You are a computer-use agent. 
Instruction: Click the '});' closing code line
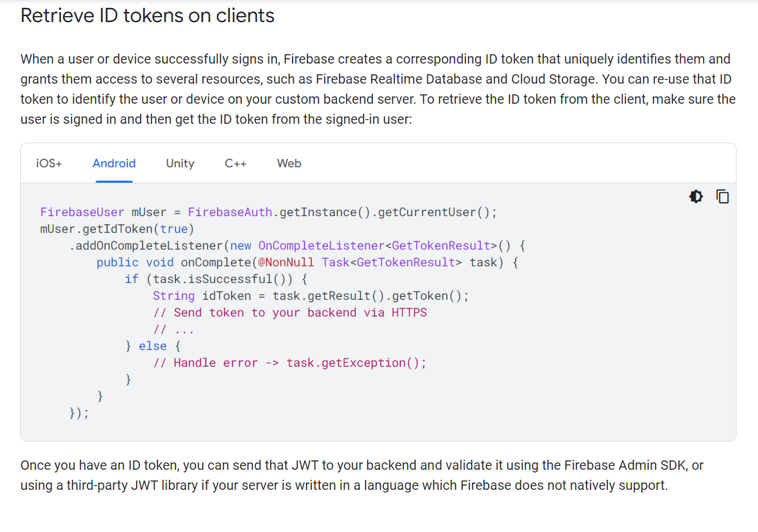tap(79, 413)
